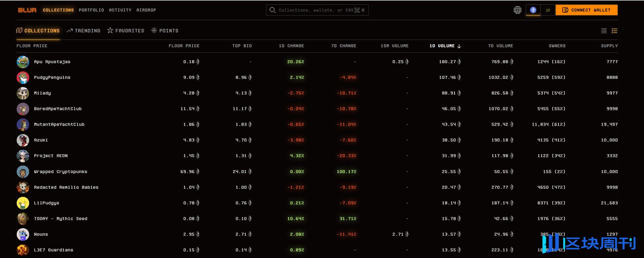Click the LilPudgys avatar
Screen dimensions: 644x258
pyautogui.click(x=23, y=203)
